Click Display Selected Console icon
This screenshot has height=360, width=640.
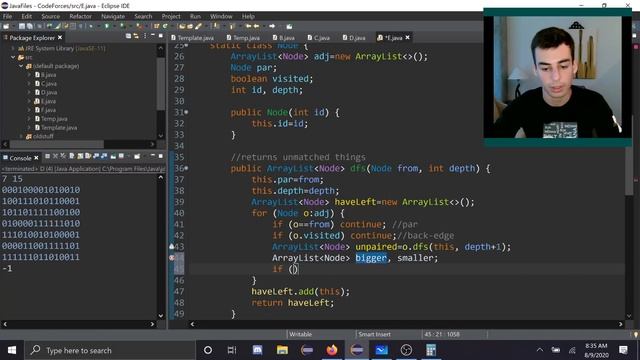click(x=121, y=156)
